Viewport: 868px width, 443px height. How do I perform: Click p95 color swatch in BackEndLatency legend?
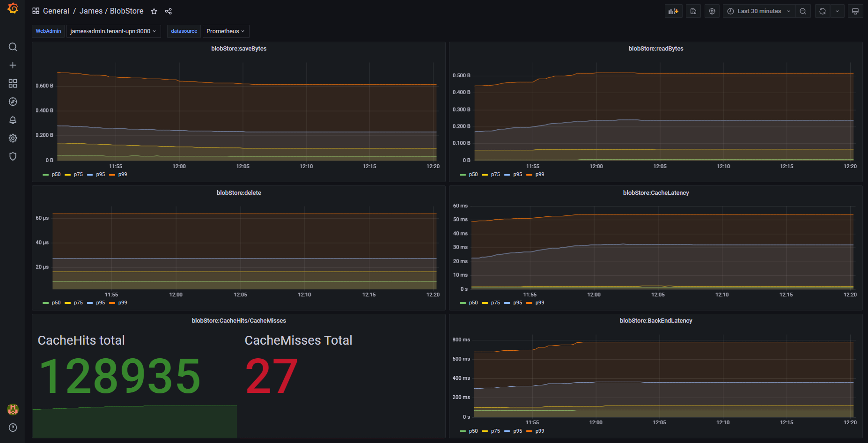click(x=507, y=432)
